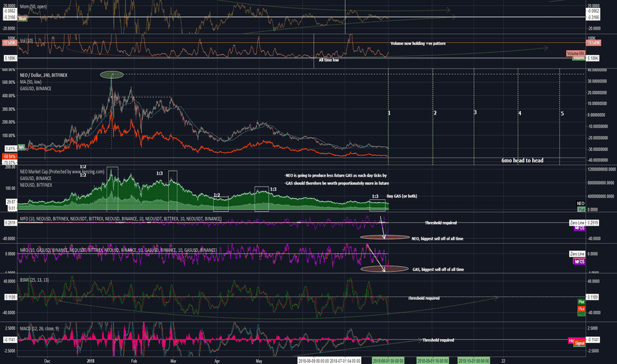The height and width of the screenshot is (364, 617).
Task: Click 'Volume now holding +ve pattern' note
Action: pos(418,43)
